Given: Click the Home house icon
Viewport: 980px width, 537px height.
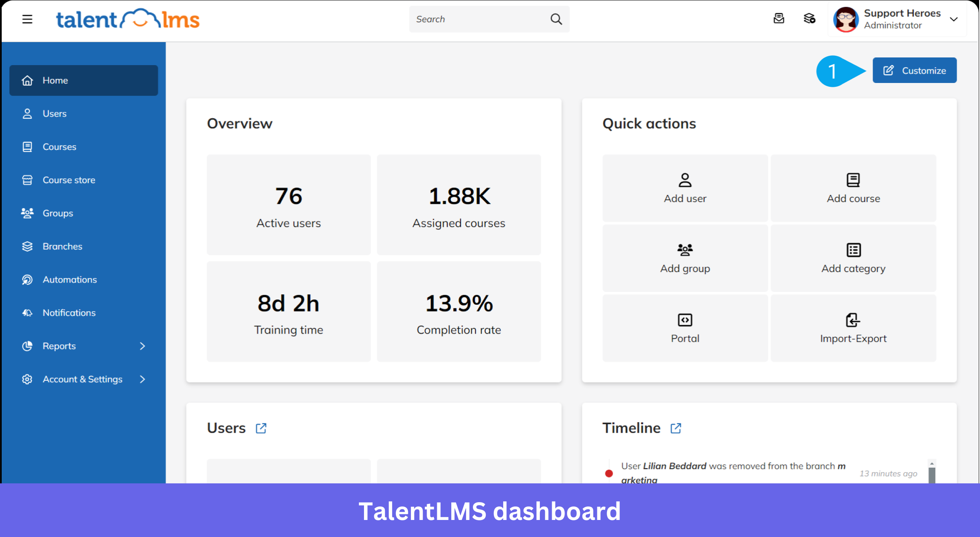Looking at the screenshot, I should 27,80.
